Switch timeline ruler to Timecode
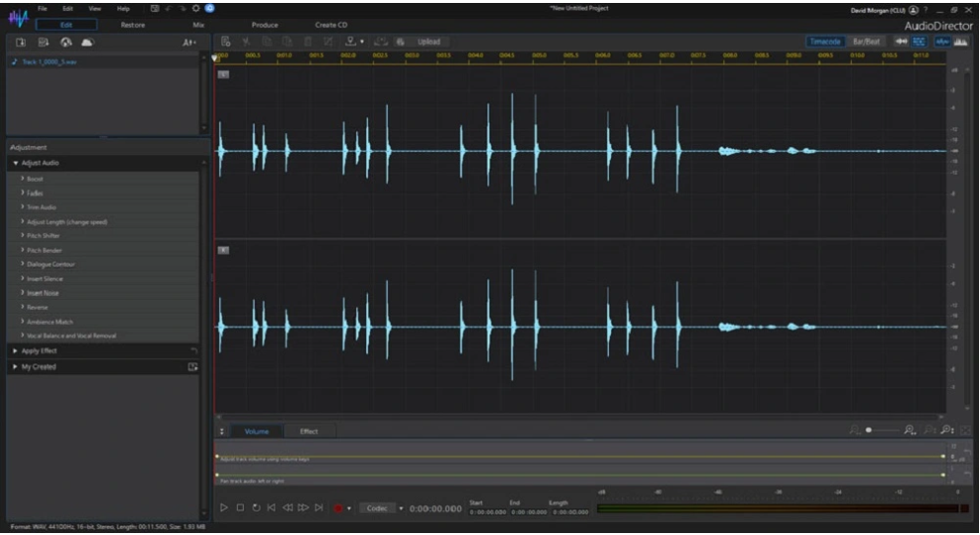This screenshot has width=980, height=535. tap(825, 41)
